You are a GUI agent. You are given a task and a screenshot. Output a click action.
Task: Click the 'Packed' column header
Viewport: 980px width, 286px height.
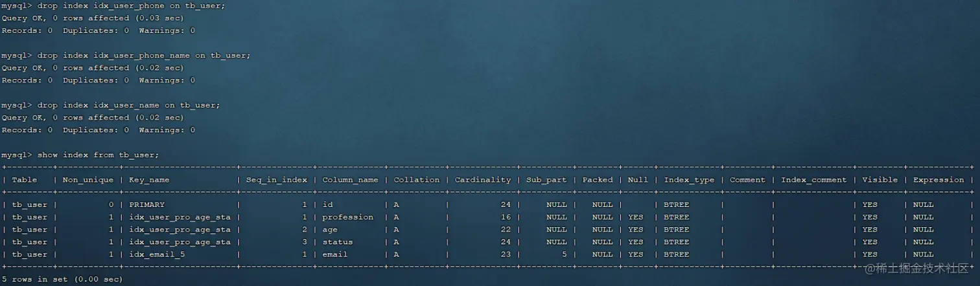coord(598,180)
